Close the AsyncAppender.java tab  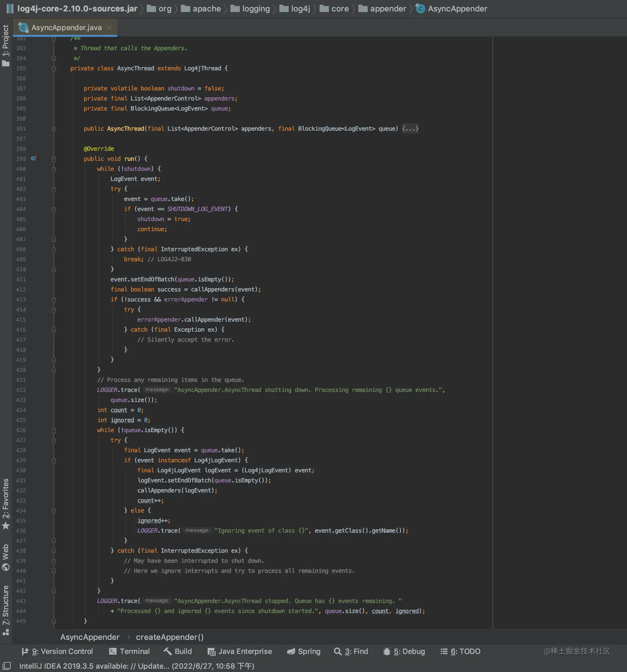pyautogui.click(x=109, y=27)
